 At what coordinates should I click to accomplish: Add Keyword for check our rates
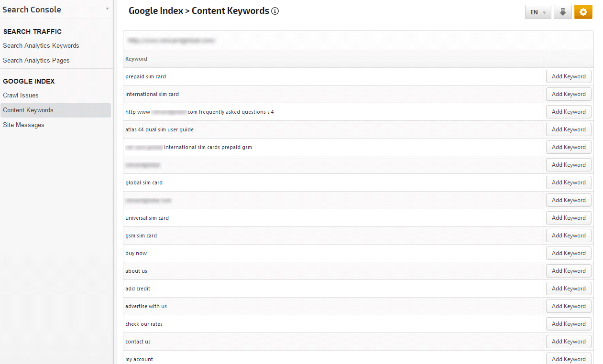(569, 324)
